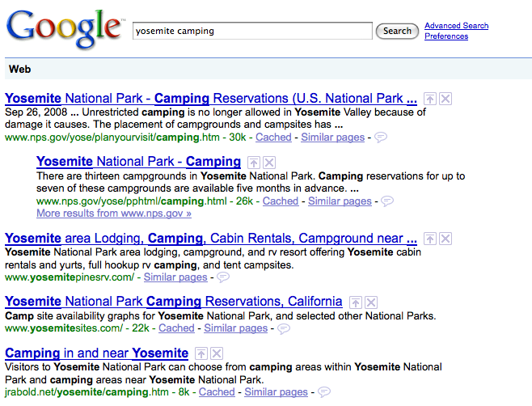Open Cached copy of jrabold.net page
Image resolution: width=532 pixels, height=406 pixels.
(x=217, y=391)
